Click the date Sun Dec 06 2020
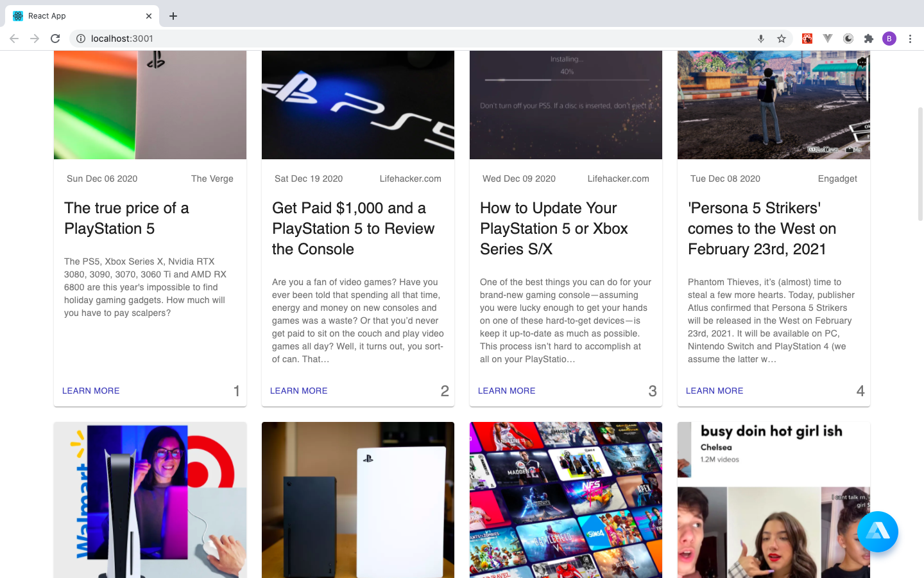The width and height of the screenshot is (924, 578). click(102, 179)
